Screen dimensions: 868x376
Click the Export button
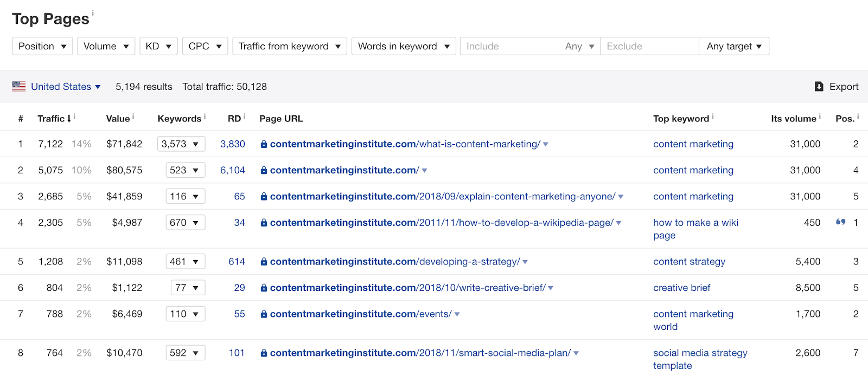click(x=837, y=87)
